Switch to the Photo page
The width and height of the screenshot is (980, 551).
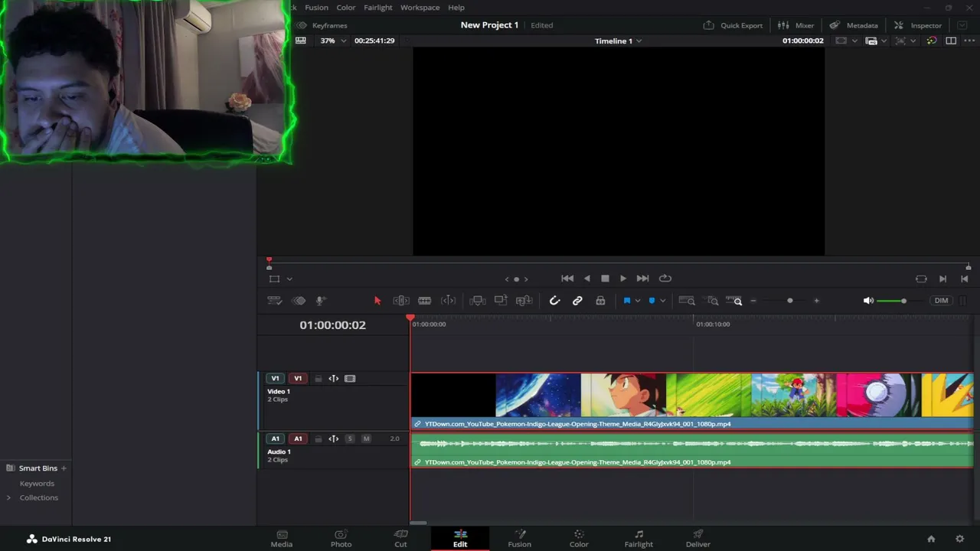[341, 539]
